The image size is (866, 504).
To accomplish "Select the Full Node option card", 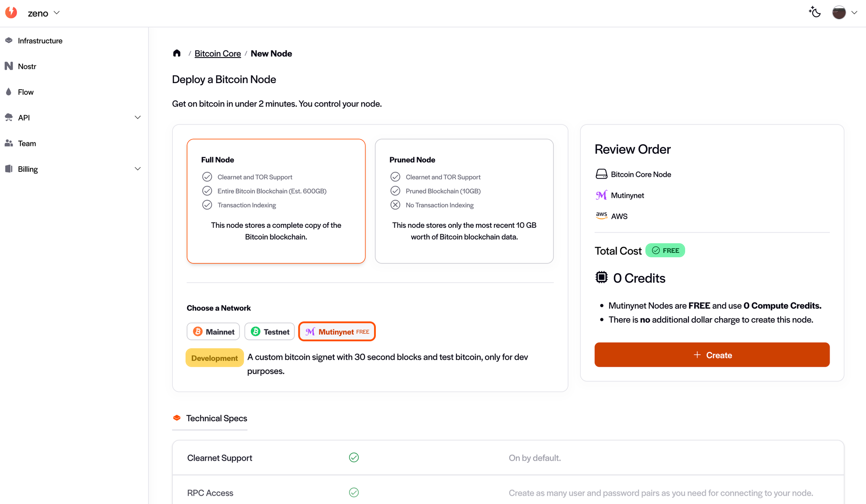I will [276, 201].
